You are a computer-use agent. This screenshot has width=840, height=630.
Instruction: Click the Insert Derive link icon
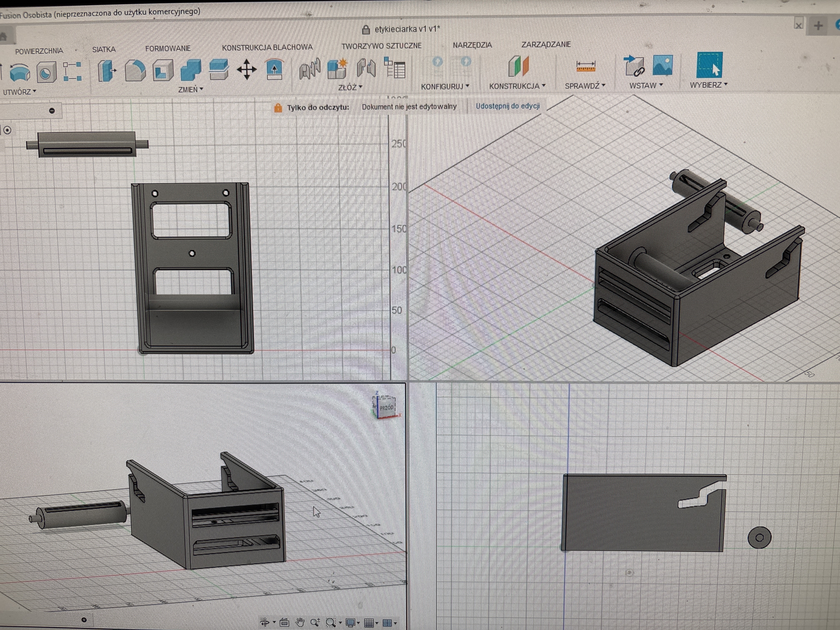point(634,65)
